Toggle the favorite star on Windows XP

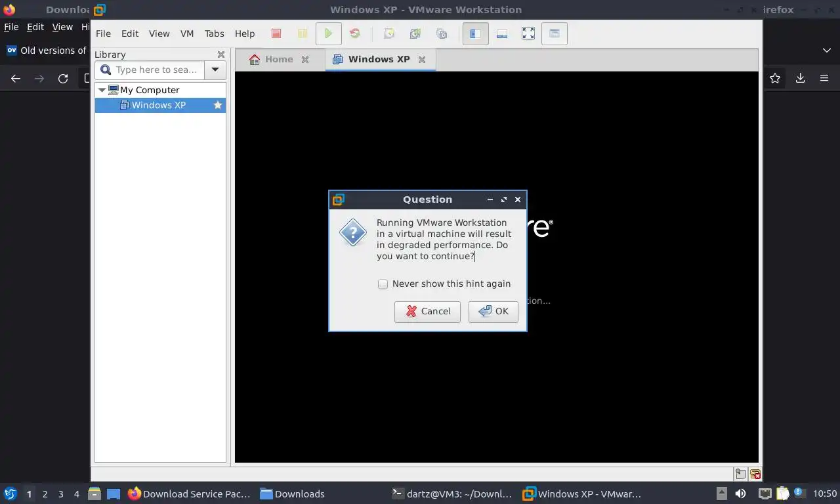(218, 105)
